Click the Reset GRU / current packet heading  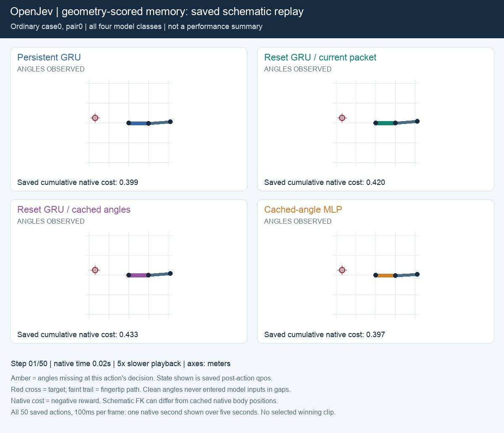click(320, 58)
